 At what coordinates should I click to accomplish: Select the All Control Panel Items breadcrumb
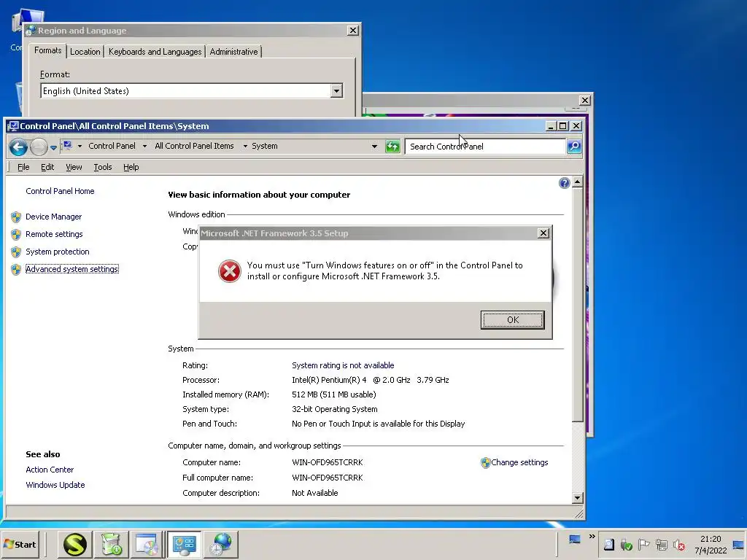[194, 146]
